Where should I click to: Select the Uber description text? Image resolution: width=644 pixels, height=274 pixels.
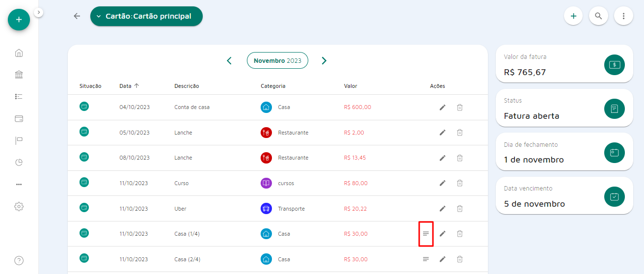pos(181,209)
